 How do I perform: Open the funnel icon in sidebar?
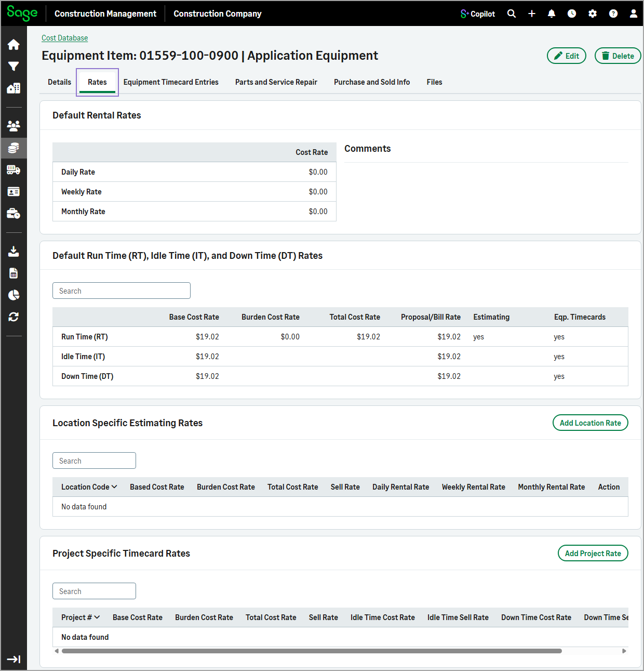[x=14, y=67]
